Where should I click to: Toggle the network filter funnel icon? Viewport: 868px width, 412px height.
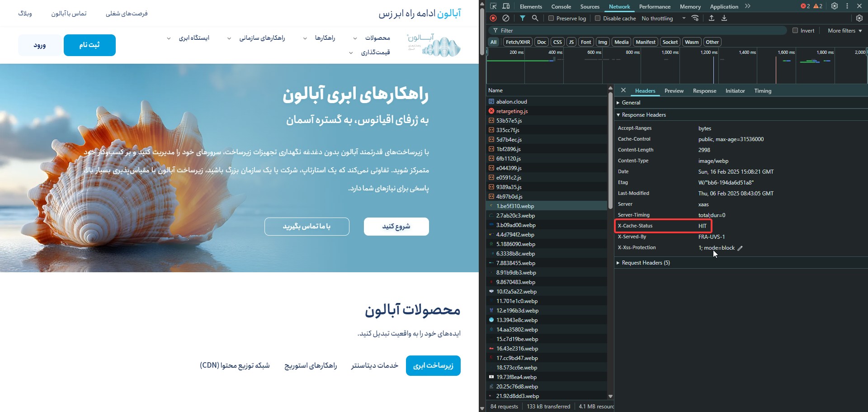click(x=522, y=18)
